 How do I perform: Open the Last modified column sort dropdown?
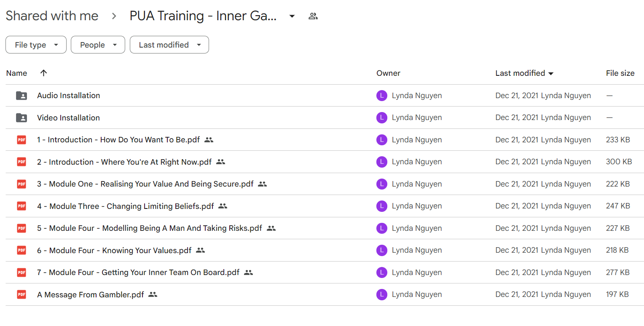(550, 74)
